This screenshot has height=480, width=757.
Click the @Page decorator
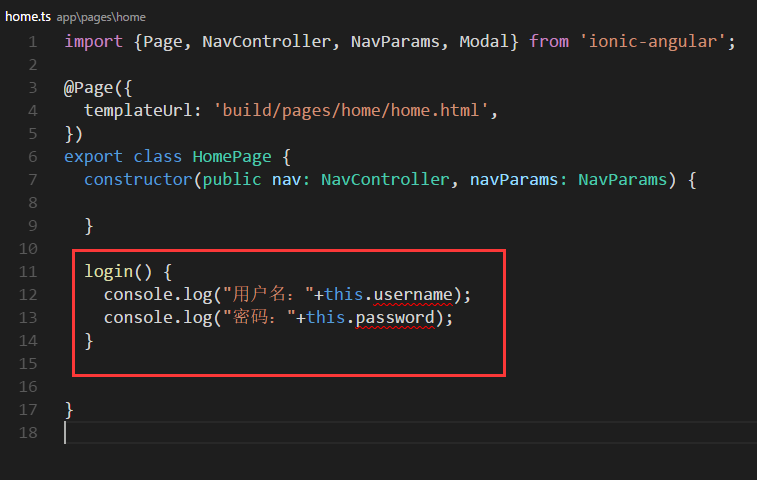coord(88,88)
